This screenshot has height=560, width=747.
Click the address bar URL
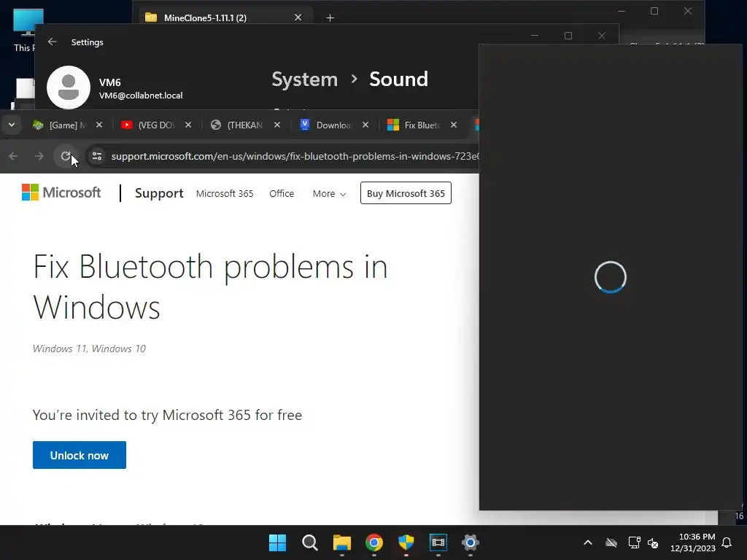(x=295, y=156)
